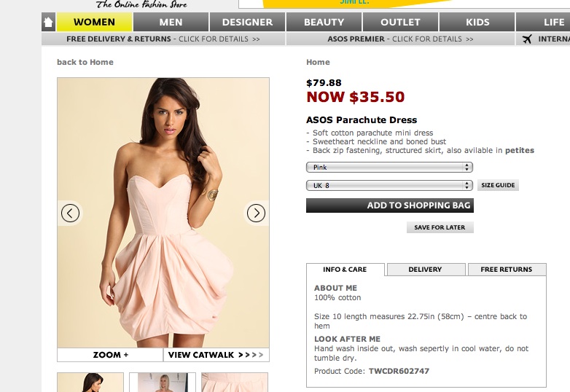
Task: Go back to Home link
Action: coord(85,63)
